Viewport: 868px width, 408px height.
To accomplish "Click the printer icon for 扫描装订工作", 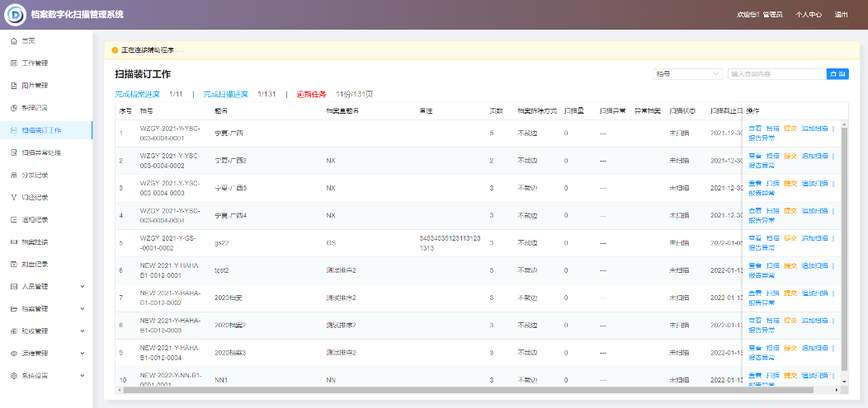I will click(x=13, y=130).
